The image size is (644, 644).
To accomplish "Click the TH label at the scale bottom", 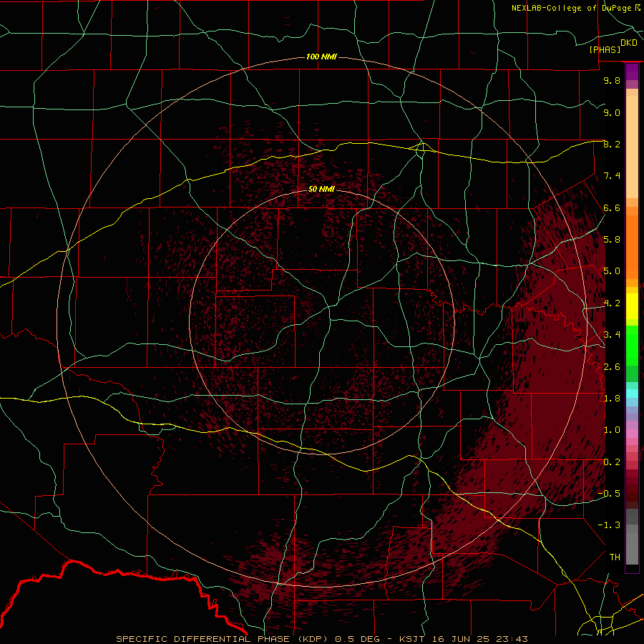I will tap(615, 557).
